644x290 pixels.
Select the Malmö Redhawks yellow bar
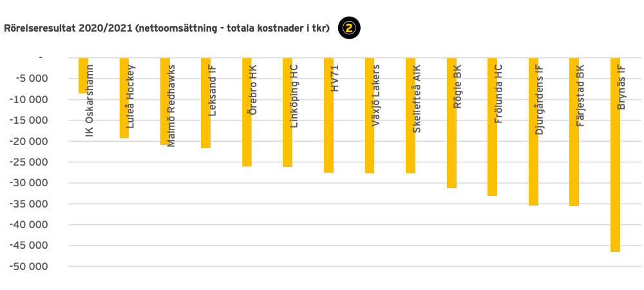click(165, 101)
